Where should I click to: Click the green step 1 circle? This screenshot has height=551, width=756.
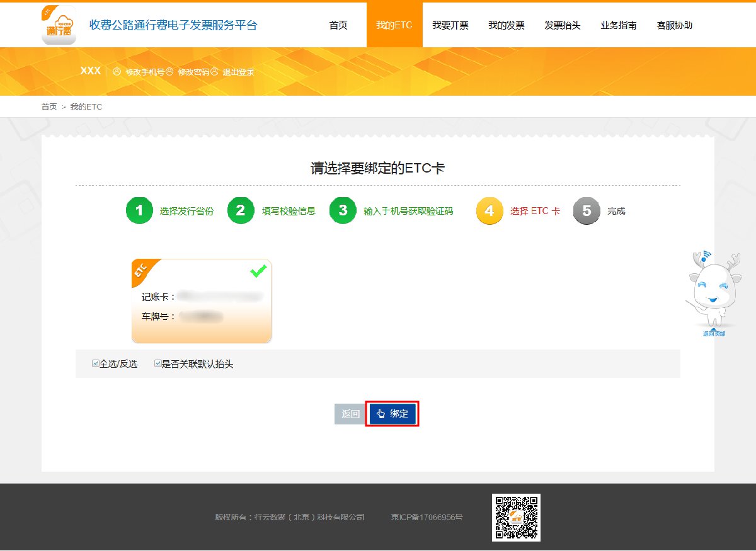click(x=139, y=211)
